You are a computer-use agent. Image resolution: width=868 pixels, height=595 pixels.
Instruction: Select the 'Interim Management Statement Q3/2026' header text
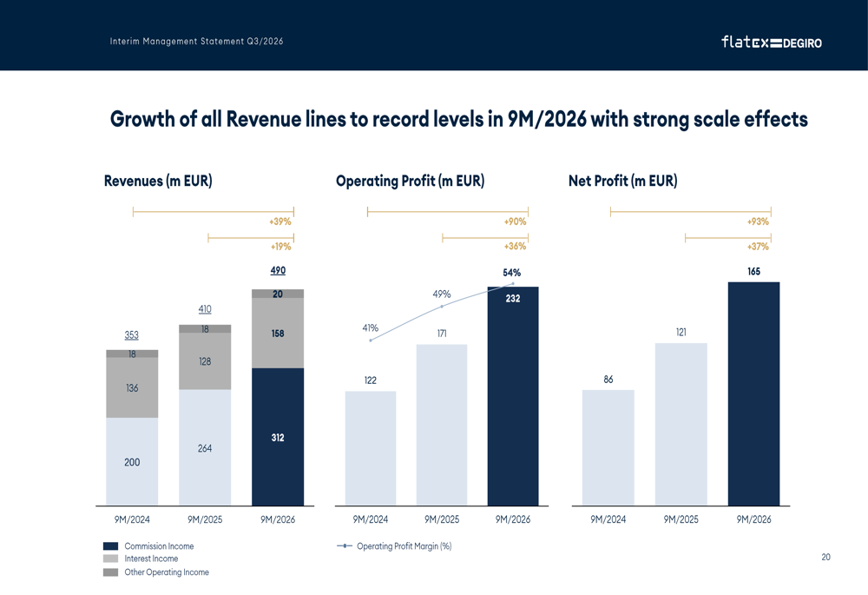(196, 42)
